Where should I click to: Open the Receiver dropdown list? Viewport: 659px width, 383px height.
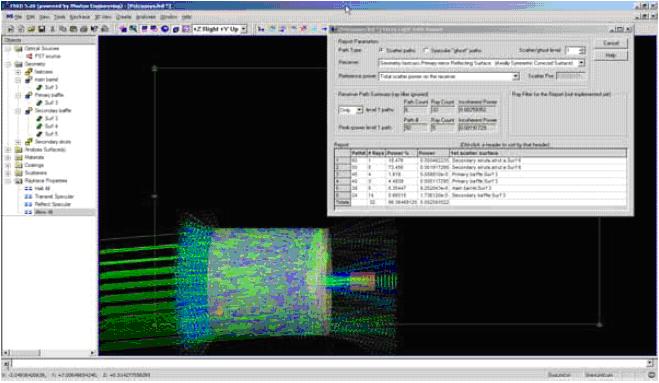click(x=581, y=63)
